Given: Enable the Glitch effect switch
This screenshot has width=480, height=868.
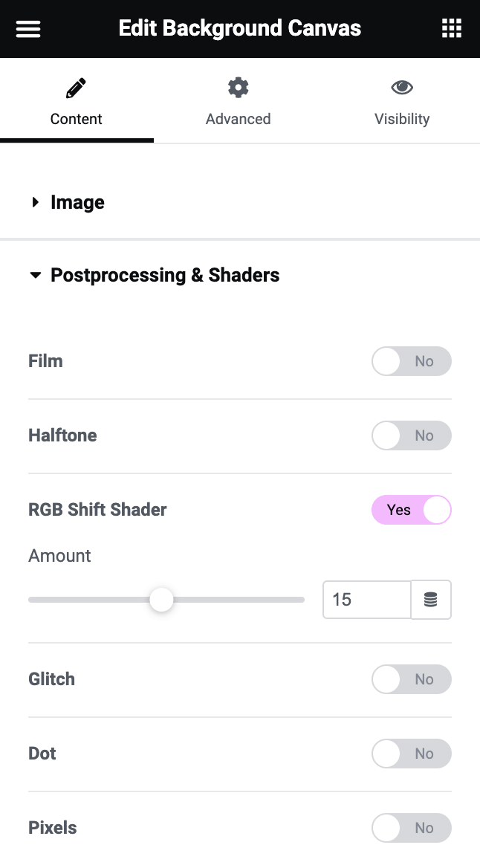Looking at the screenshot, I should pyautogui.click(x=411, y=679).
